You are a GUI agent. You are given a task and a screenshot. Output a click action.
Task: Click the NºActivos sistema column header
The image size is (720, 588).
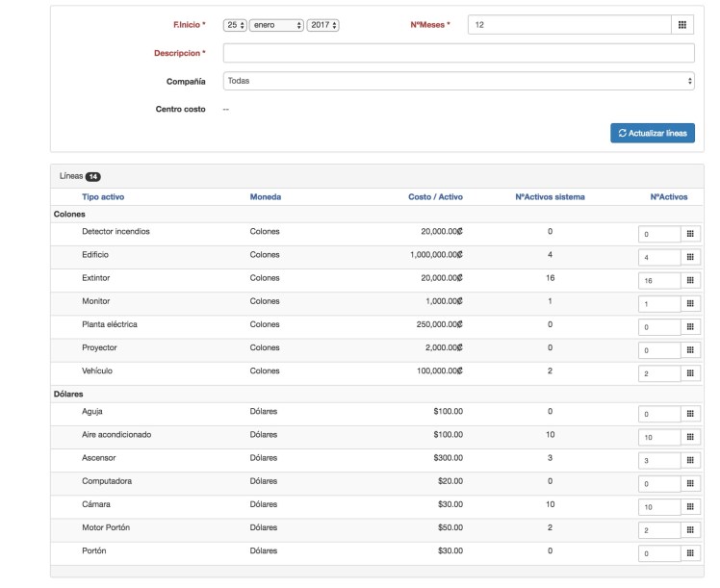550,196
